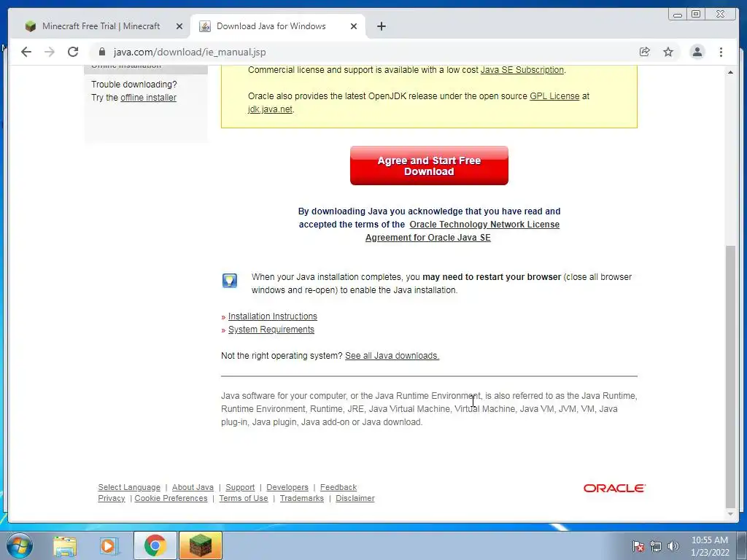Open the Windows Start menu

coord(20,545)
